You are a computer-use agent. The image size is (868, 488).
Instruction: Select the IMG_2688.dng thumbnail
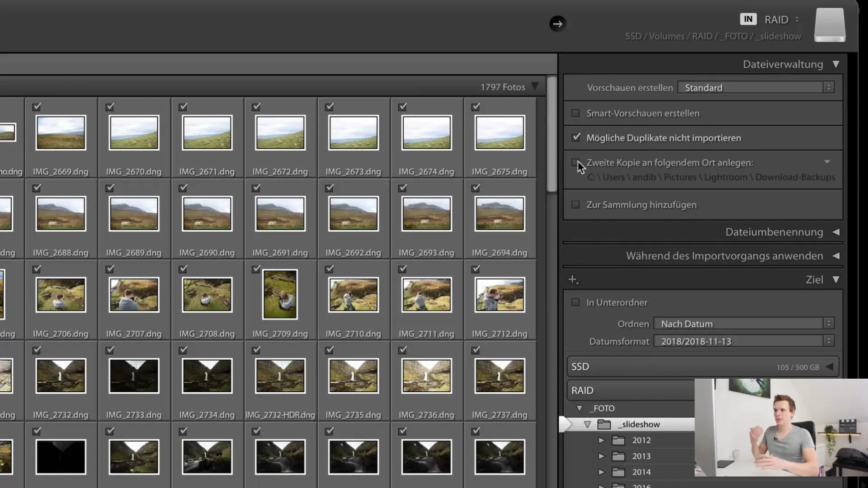[x=61, y=214]
